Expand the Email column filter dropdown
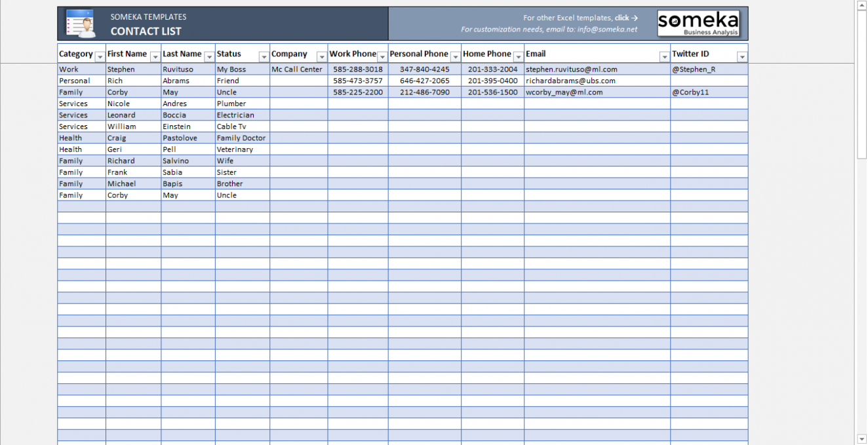This screenshot has height=445, width=868. click(x=663, y=57)
